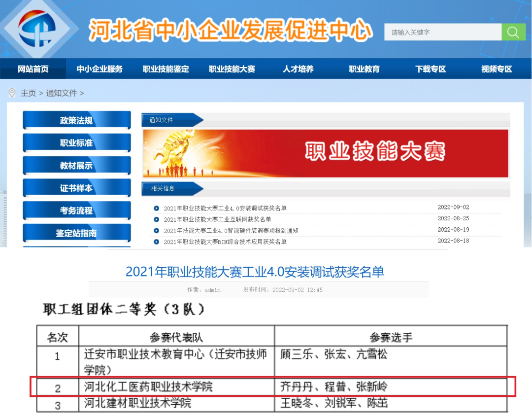Open the 网站首页 nav item
Screen dimensions: 532x419
[x=33, y=69]
